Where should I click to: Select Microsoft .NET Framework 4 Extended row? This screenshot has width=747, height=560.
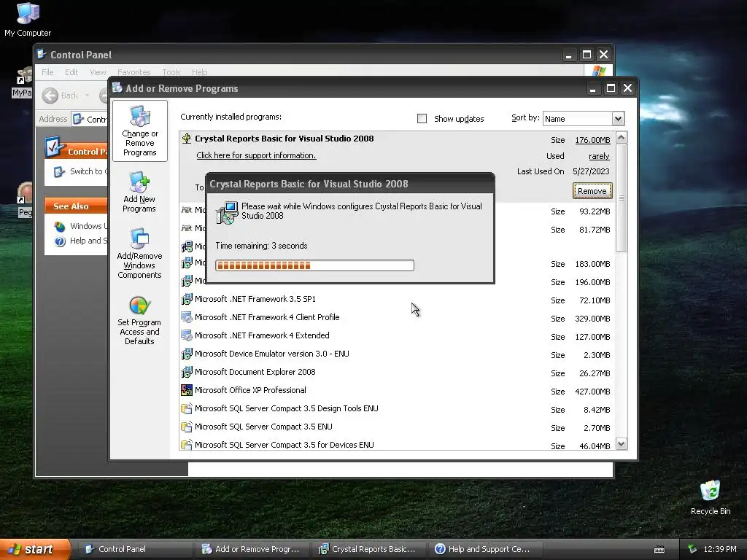pos(396,335)
